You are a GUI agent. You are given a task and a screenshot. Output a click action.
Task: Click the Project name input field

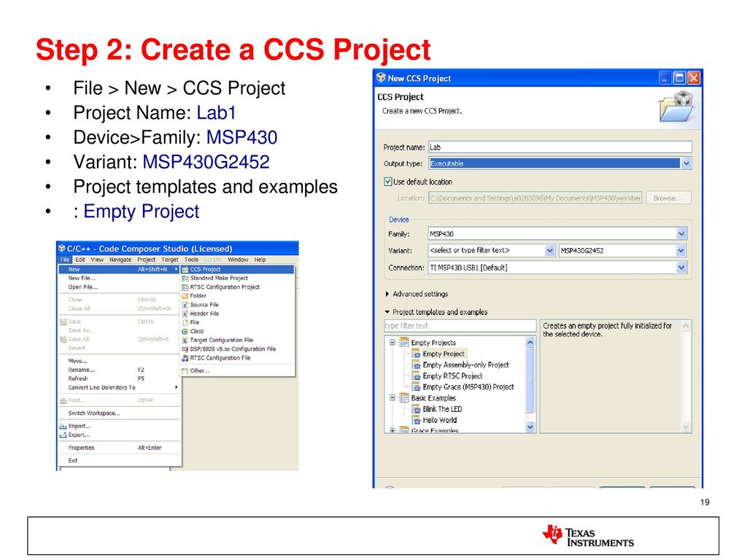click(560, 147)
